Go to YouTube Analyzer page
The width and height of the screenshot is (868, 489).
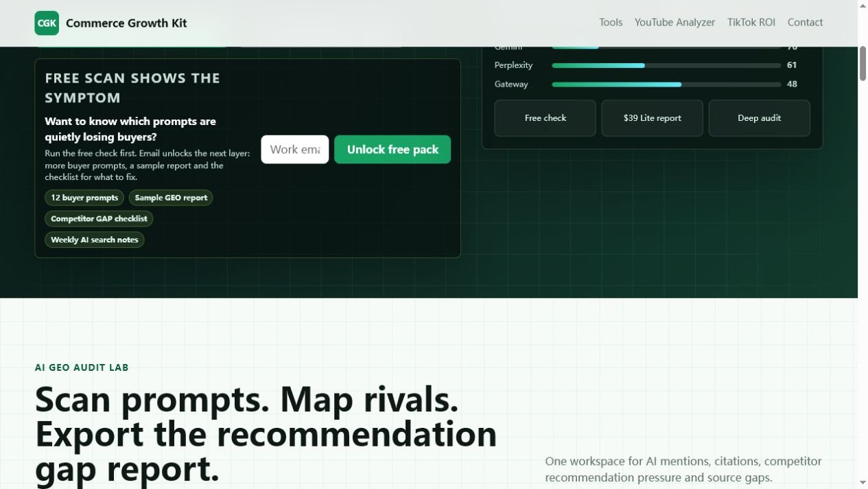675,22
